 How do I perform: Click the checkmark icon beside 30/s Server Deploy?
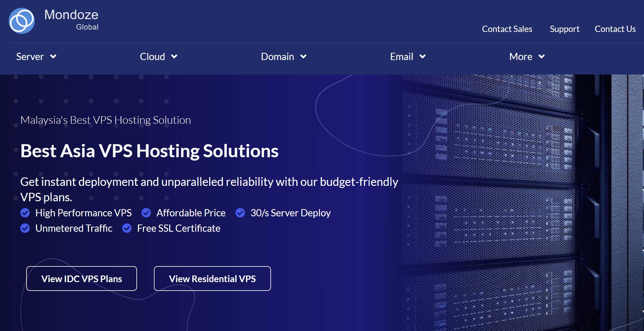pyautogui.click(x=240, y=213)
